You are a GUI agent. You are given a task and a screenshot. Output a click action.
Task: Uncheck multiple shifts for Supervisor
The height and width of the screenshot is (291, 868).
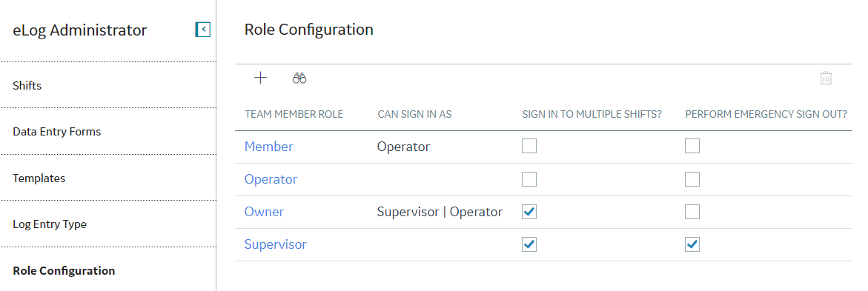[529, 244]
